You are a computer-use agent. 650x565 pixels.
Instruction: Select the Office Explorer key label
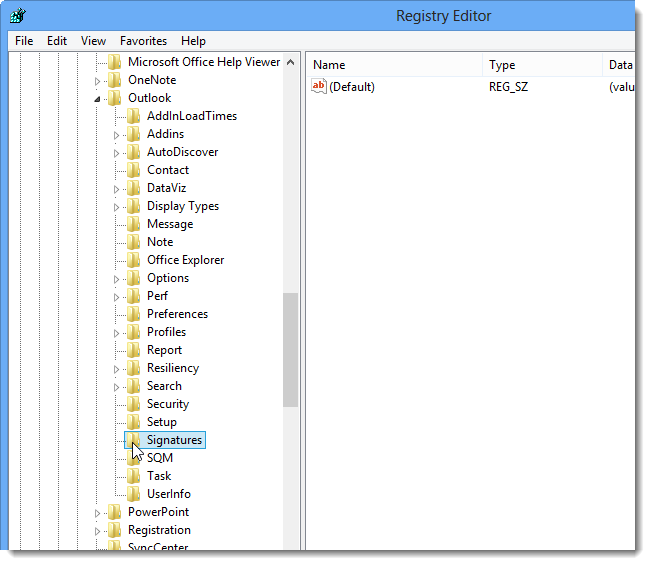[x=185, y=260]
